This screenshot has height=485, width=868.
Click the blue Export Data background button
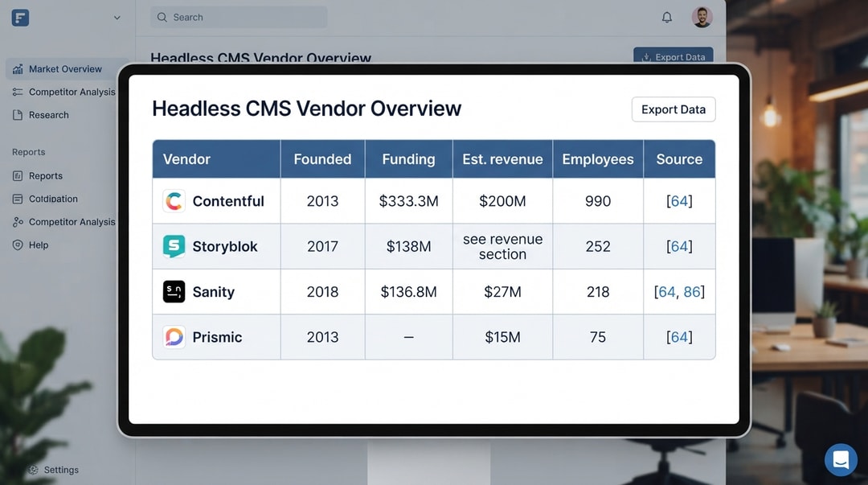(x=674, y=56)
